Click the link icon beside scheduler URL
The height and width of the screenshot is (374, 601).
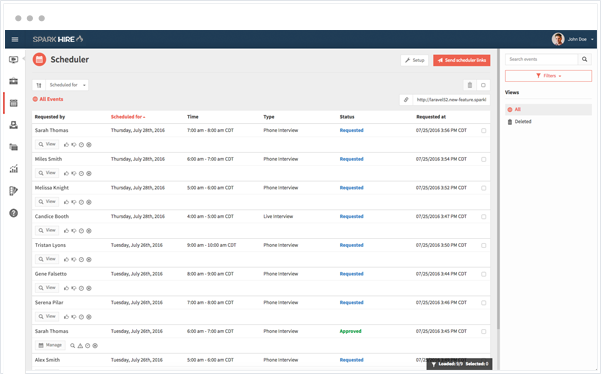click(406, 100)
